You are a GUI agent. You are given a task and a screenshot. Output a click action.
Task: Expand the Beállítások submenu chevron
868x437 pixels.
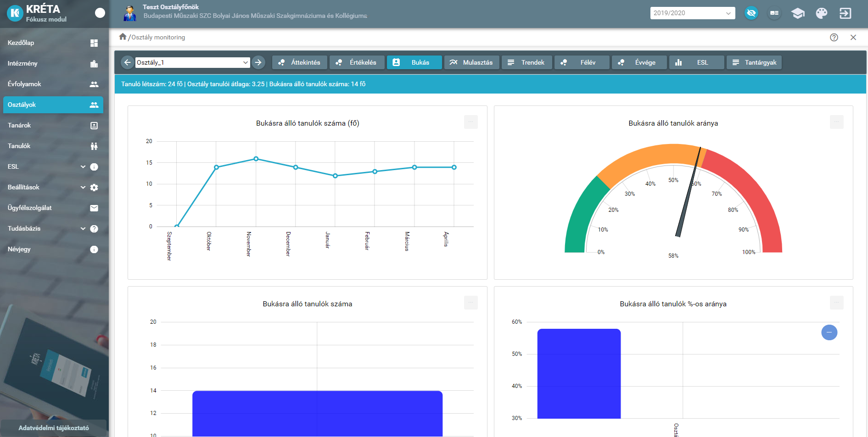pyautogui.click(x=83, y=187)
